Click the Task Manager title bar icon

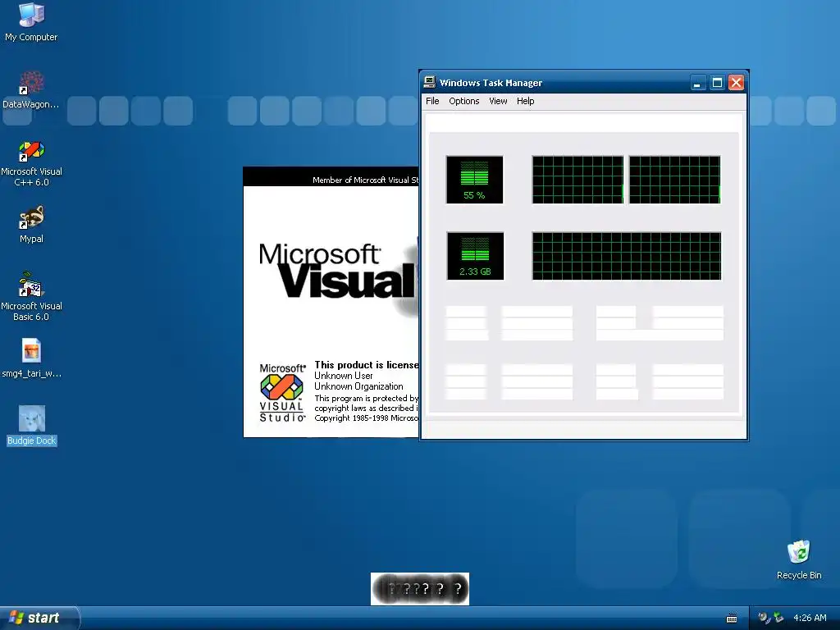pyautogui.click(x=429, y=82)
